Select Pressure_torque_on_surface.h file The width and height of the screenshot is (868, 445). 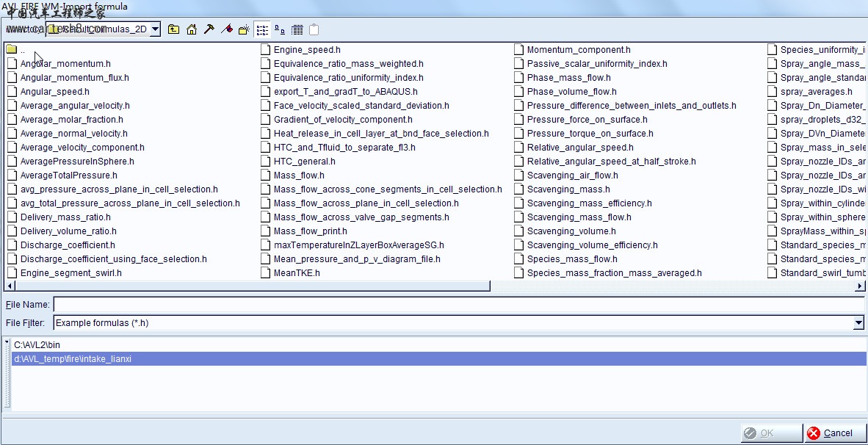tap(584, 134)
